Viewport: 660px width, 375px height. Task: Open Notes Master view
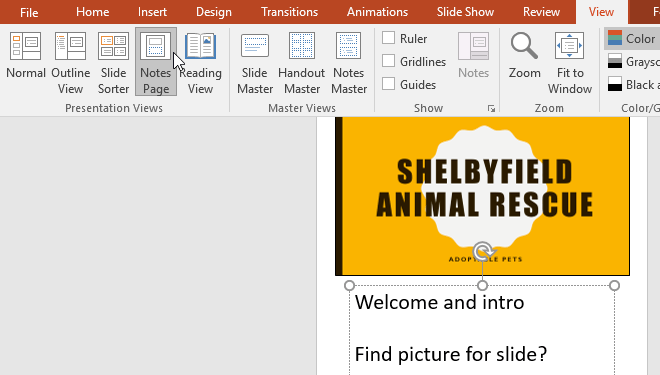click(349, 62)
